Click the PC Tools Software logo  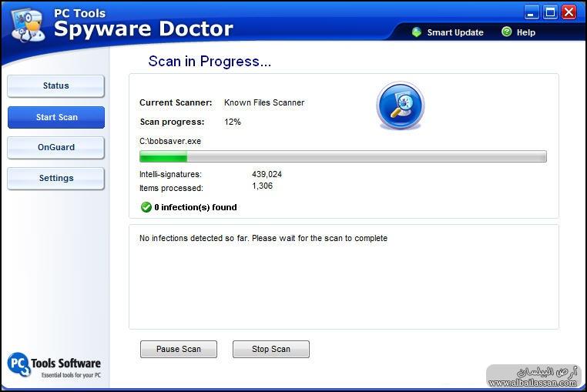tap(54, 366)
